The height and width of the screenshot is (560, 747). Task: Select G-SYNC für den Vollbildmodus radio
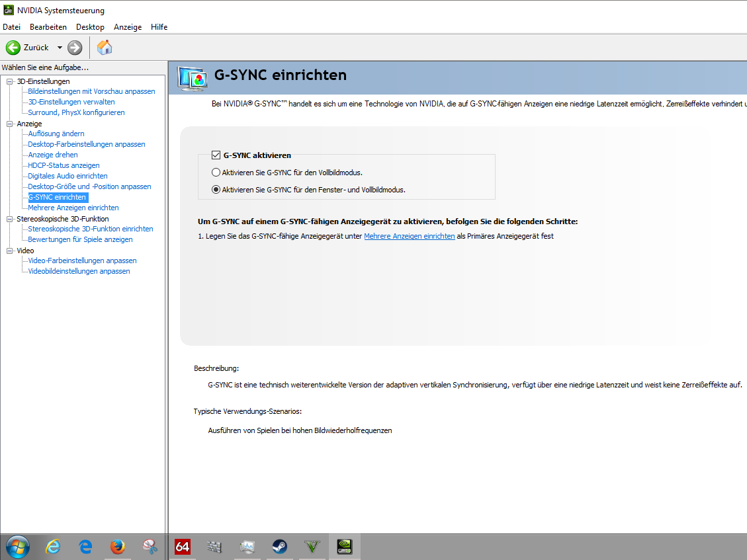point(216,173)
